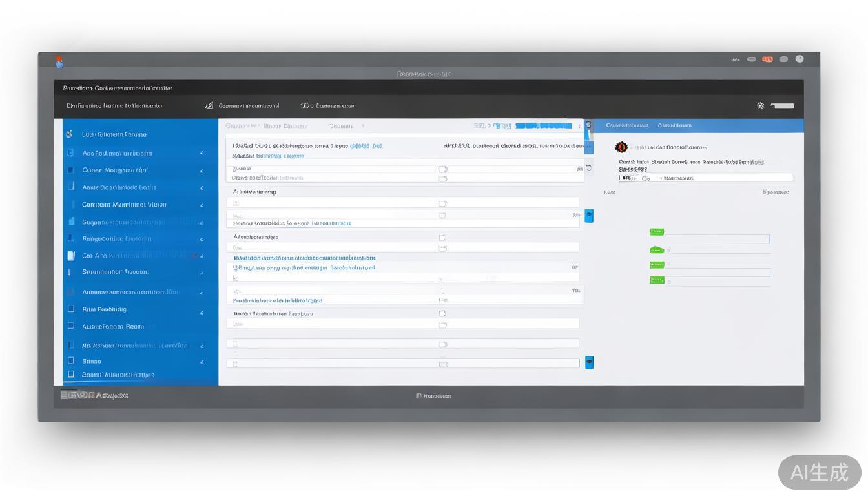Expand the 'Brinoo' sidebar row chevron
The image size is (868, 496).
(201, 362)
